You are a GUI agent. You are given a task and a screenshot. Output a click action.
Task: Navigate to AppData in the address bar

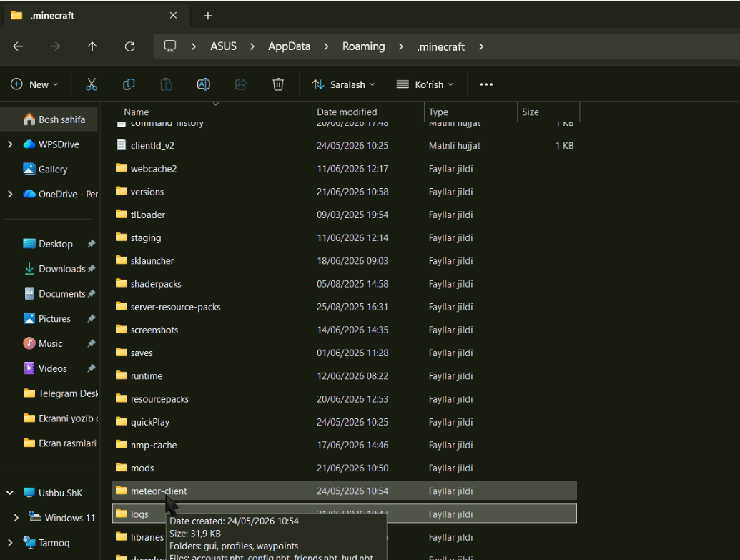click(290, 46)
